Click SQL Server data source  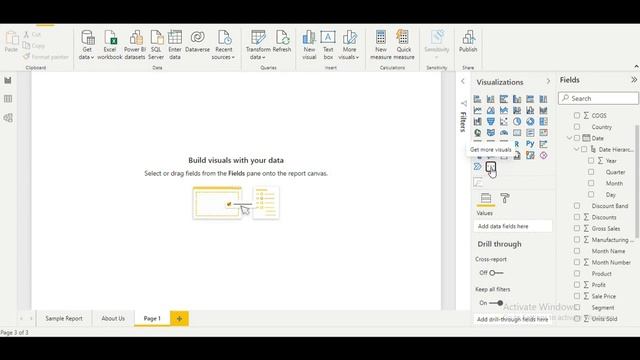coord(156,45)
